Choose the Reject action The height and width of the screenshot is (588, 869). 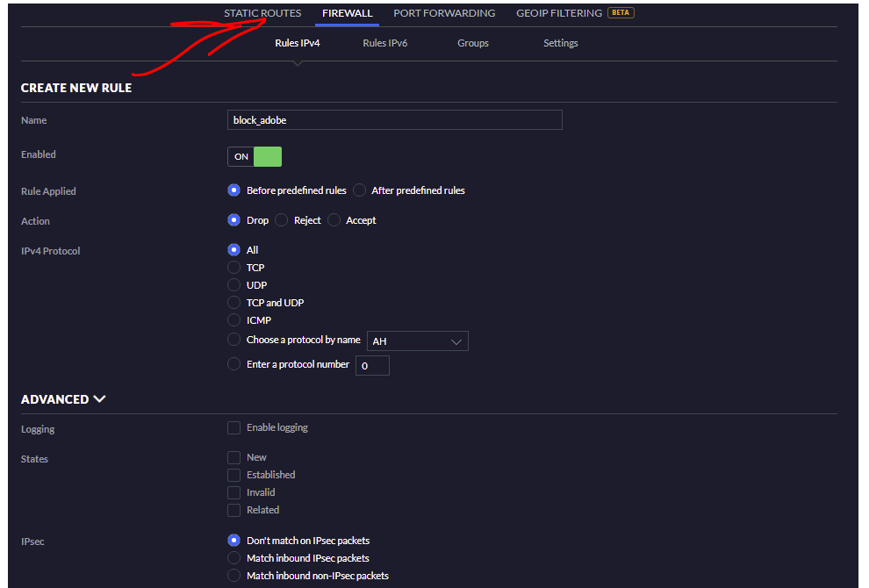282,220
